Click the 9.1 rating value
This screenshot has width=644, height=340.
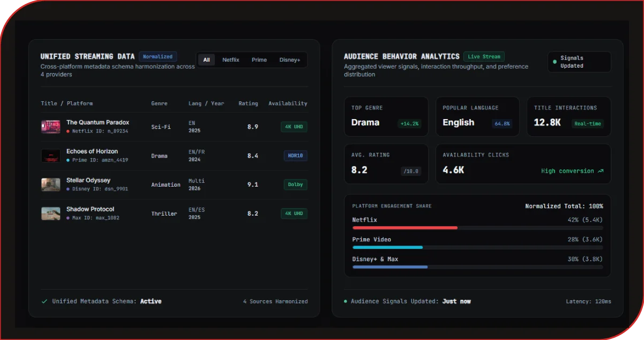tap(252, 184)
